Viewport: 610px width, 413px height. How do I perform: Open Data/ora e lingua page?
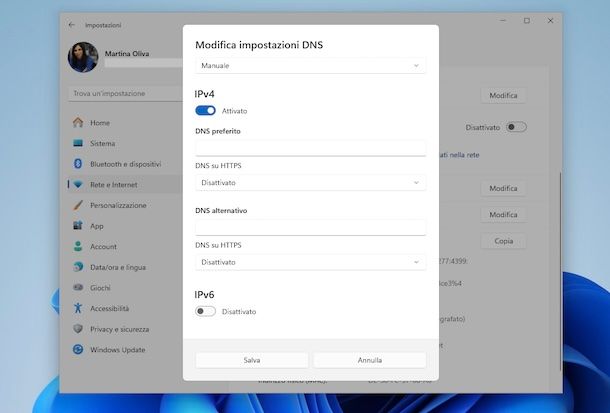point(124,267)
